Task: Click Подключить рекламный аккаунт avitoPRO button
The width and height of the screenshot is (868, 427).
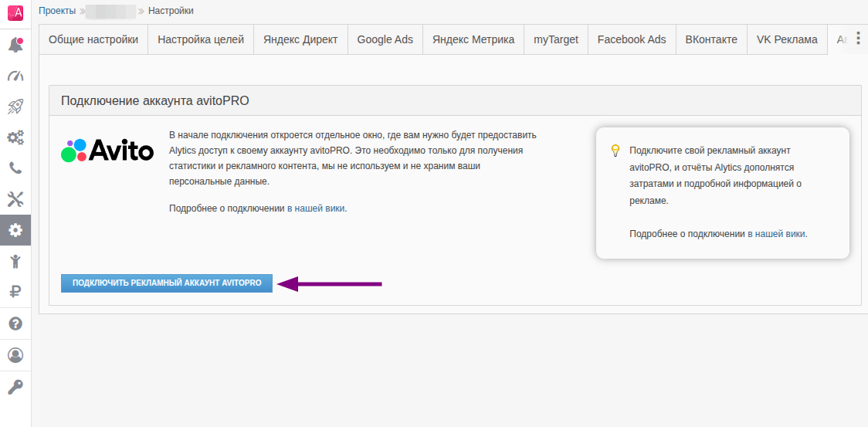Action: (167, 283)
